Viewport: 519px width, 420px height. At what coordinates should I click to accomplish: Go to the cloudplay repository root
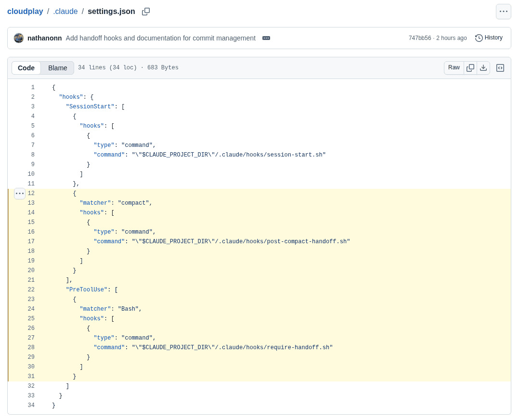click(x=25, y=11)
